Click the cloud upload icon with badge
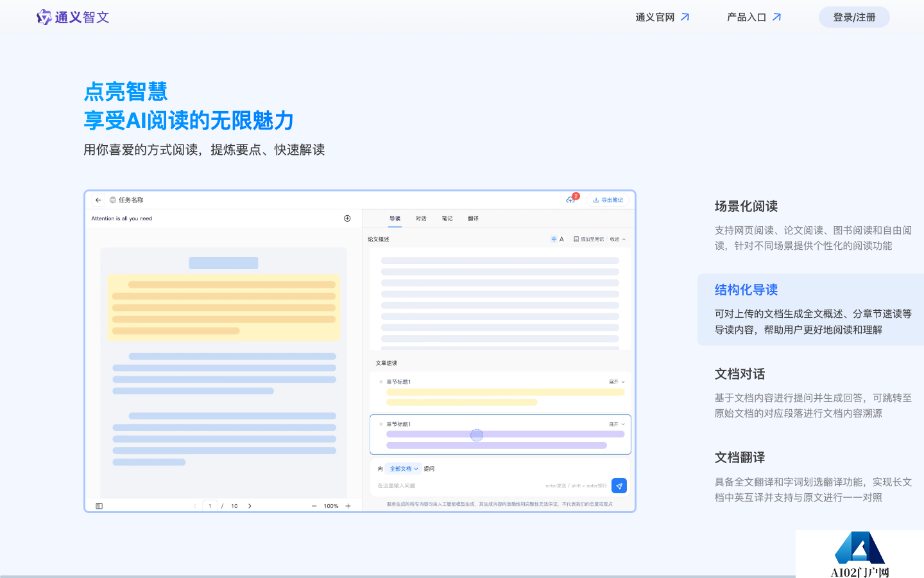Viewport: 924px width, 578px height. [x=570, y=200]
